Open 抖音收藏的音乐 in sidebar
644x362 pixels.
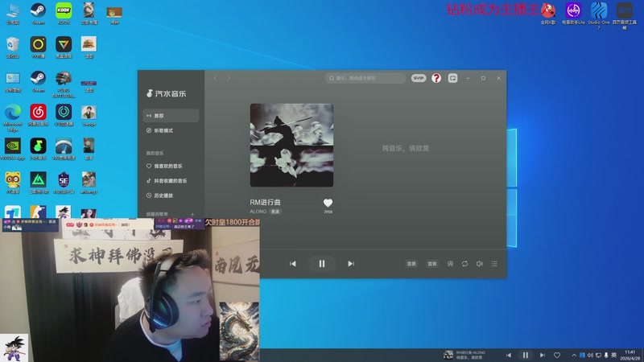click(x=171, y=180)
